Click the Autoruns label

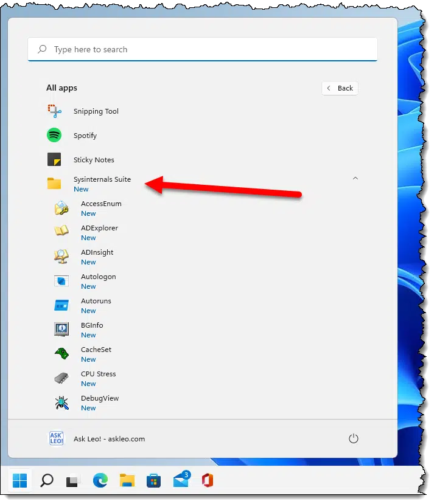pyautogui.click(x=96, y=301)
